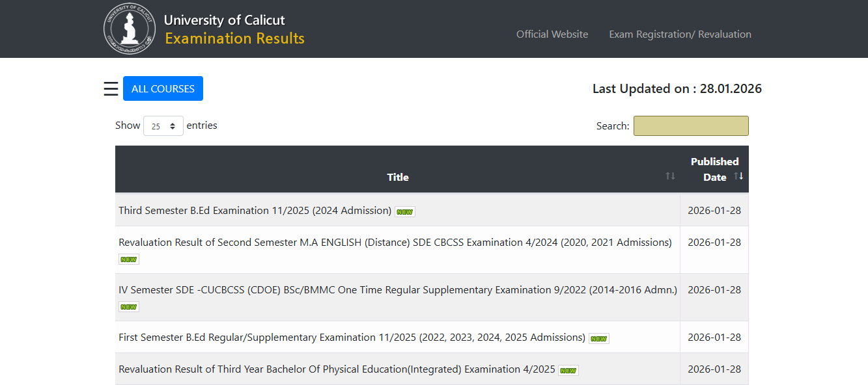This screenshot has height=385, width=868.
Task: Open First Semester B.Ed Regular/Supplementary result
Action: [x=350, y=337]
